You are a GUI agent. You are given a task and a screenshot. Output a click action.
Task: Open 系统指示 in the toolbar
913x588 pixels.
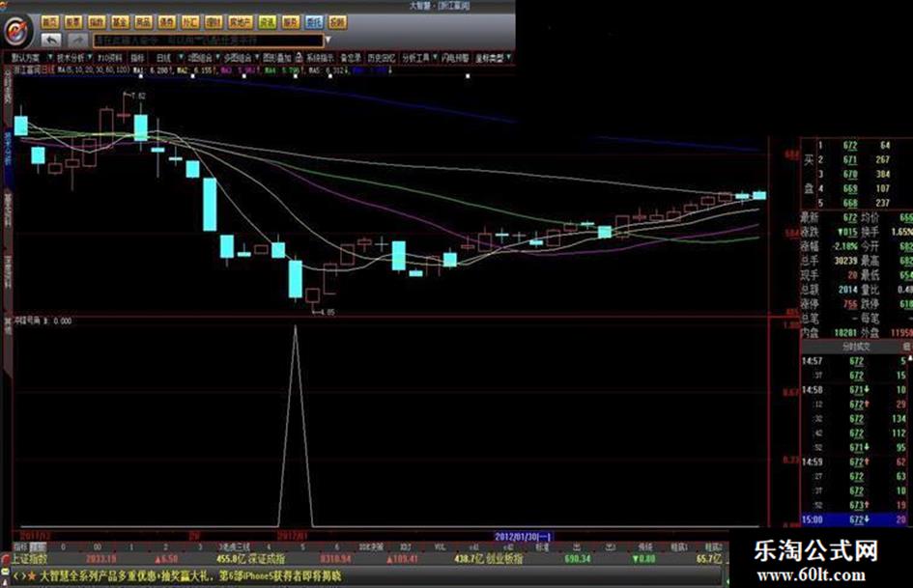pos(320,58)
